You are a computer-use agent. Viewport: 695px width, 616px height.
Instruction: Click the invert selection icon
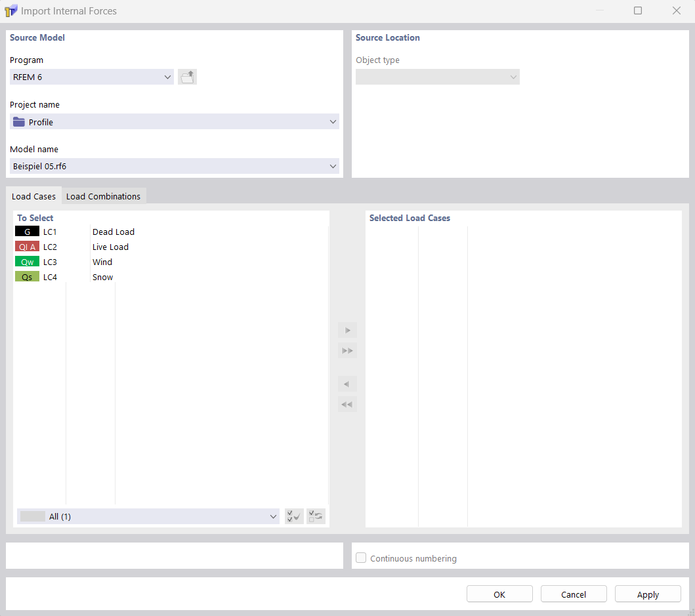coord(316,516)
